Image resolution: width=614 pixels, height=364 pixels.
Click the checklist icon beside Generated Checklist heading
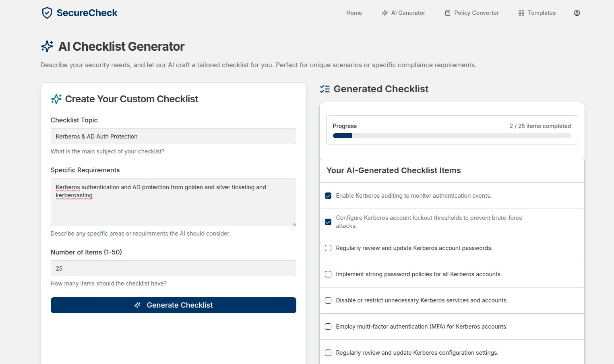[325, 89]
